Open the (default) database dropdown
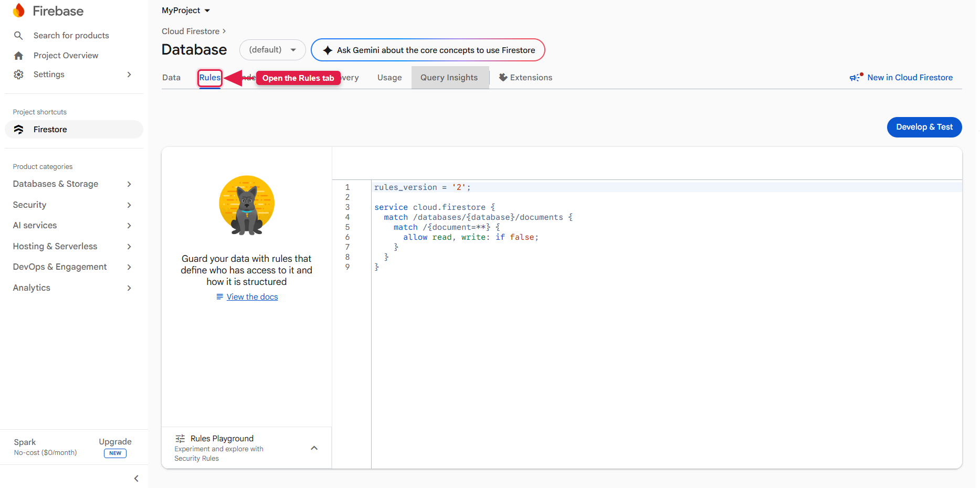This screenshot has width=980, height=488. [x=272, y=50]
